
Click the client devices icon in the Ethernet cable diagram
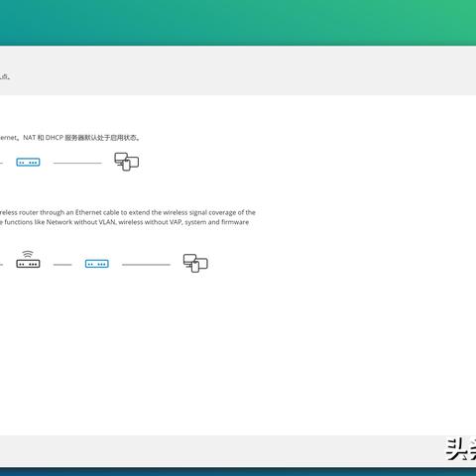tap(195, 263)
